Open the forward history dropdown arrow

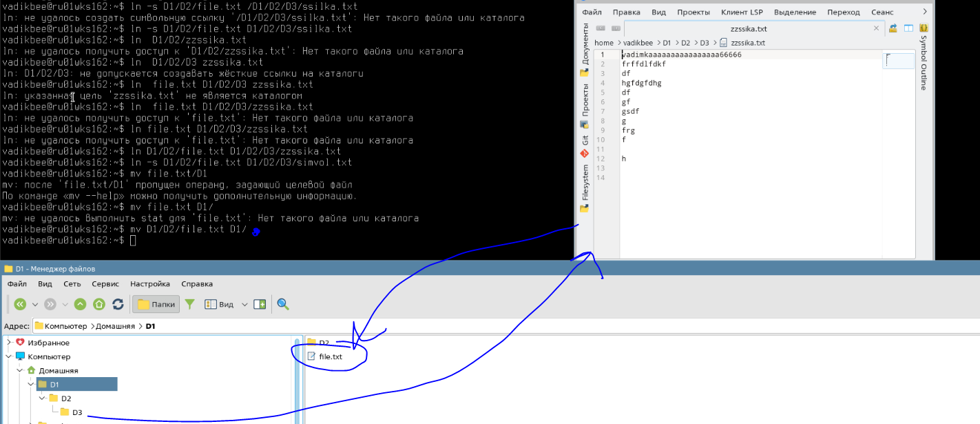(x=65, y=304)
